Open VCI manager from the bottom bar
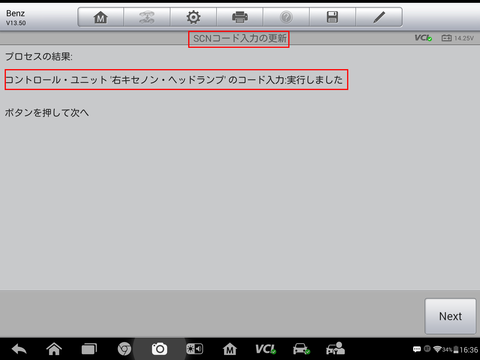Viewport: 480px width, 360px height. pyautogui.click(x=266, y=349)
